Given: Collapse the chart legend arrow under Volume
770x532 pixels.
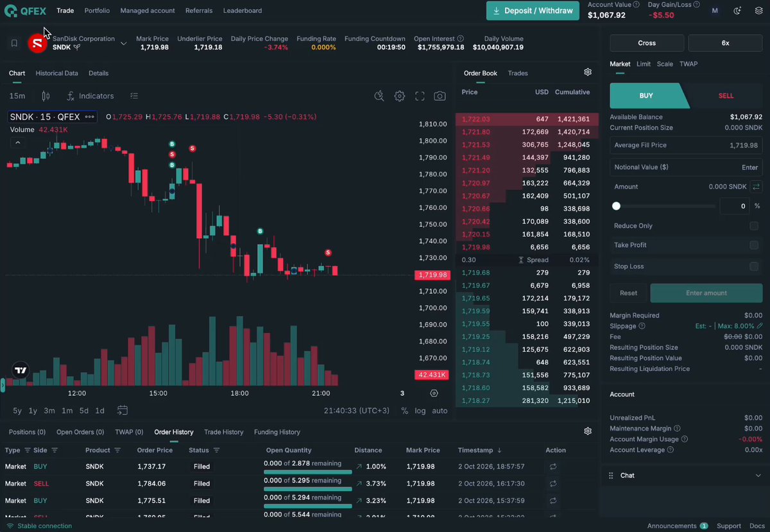Looking at the screenshot, I should (17, 142).
